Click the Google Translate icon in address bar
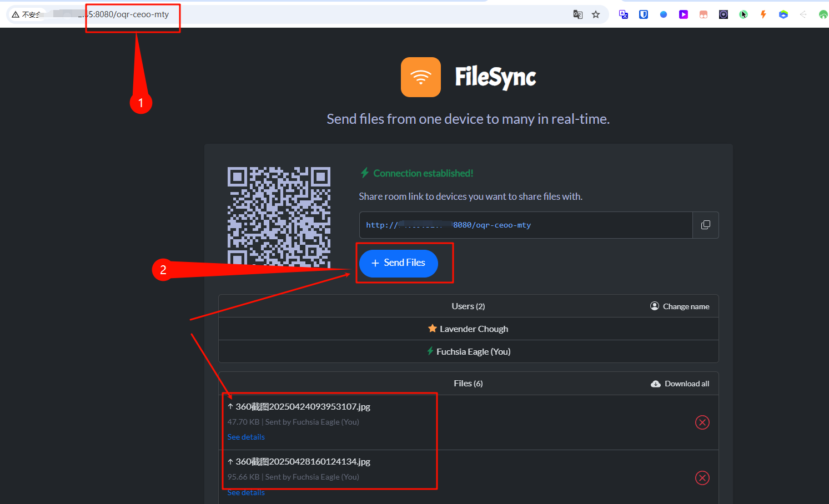This screenshot has height=504, width=829. 577,14
